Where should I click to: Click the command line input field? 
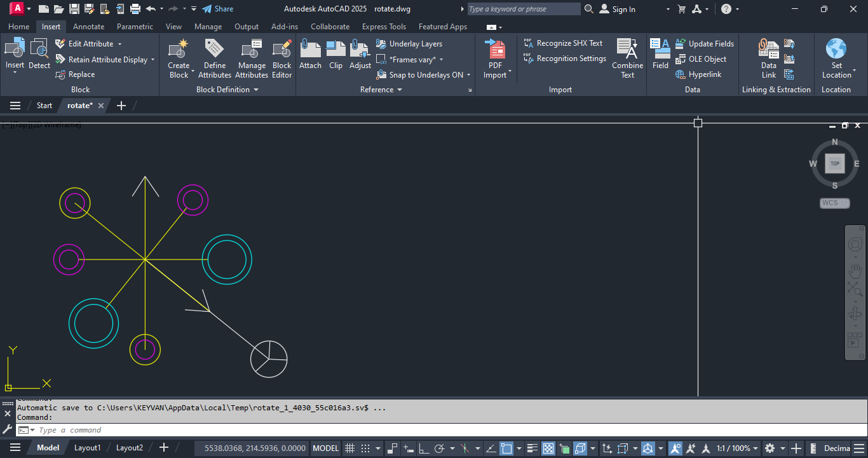(254, 430)
